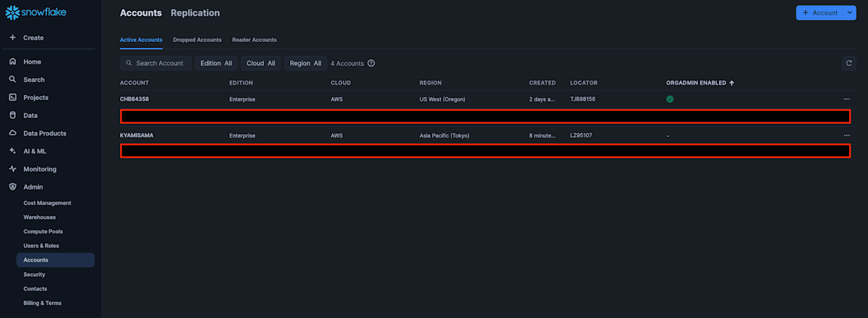
Task: Click AWS cloud in the KYAMISAMA row
Action: point(336,135)
